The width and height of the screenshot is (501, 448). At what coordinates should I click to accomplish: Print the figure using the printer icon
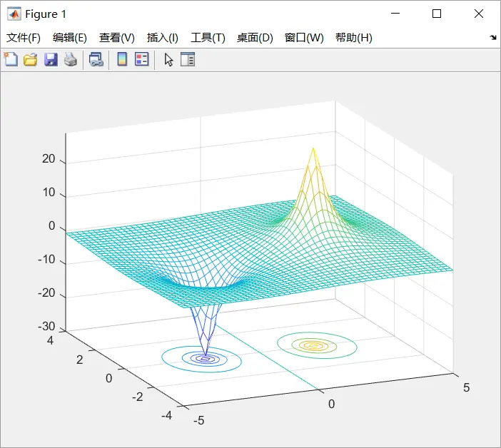coord(71,59)
